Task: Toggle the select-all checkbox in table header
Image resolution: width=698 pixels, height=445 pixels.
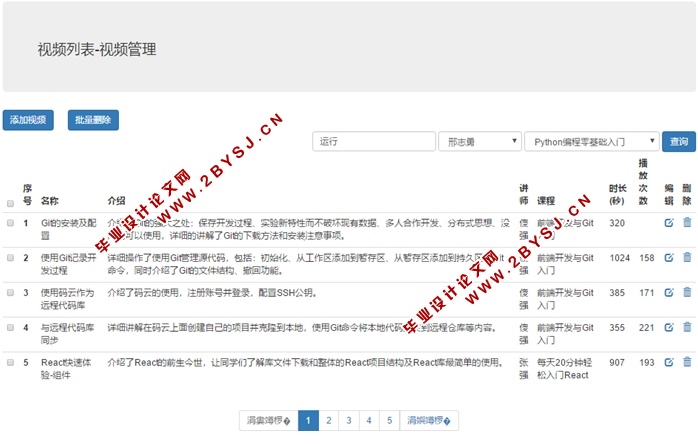Action: (x=10, y=203)
